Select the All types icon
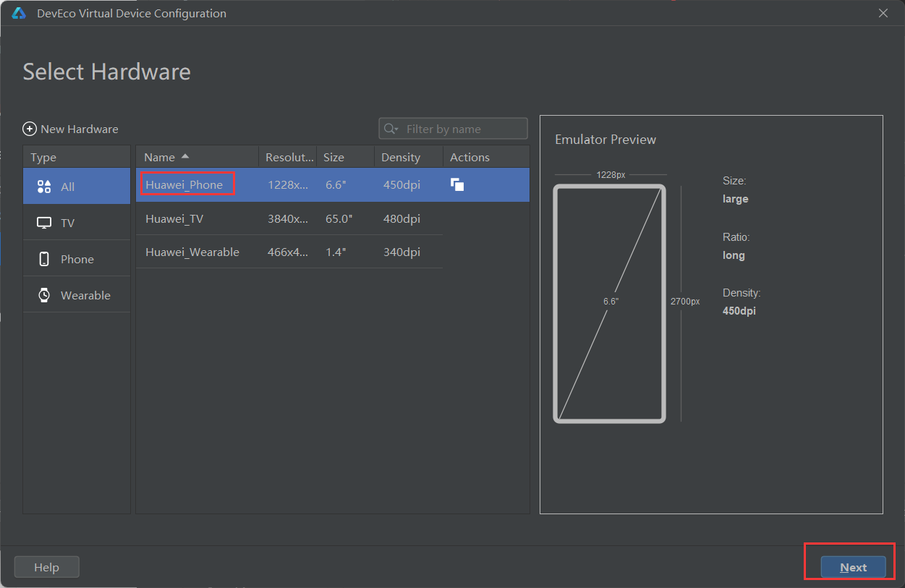This screenshot has width=905, height=588. point(44,187)
